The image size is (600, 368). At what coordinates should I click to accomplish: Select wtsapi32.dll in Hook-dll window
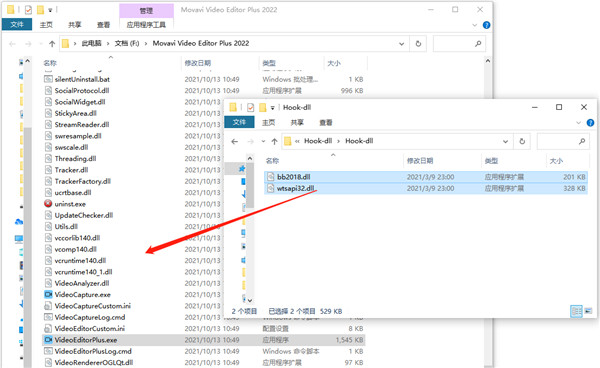426,188
